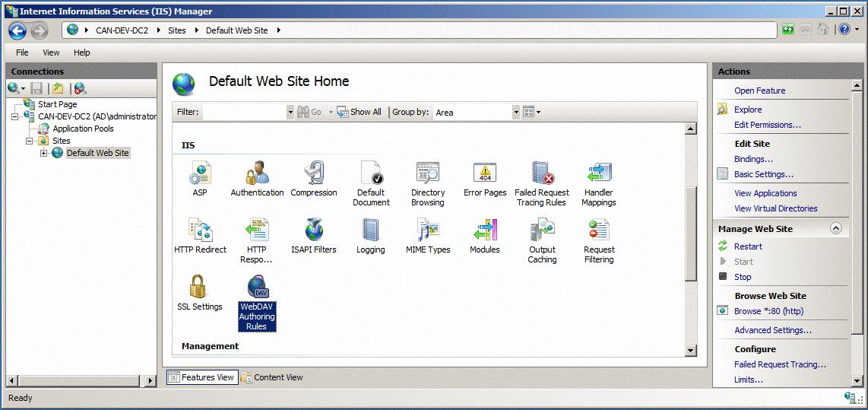The width and height of the screenshot is (868, 410).
Task: Expand the Default Web Site node
Action: coord(44,153)
